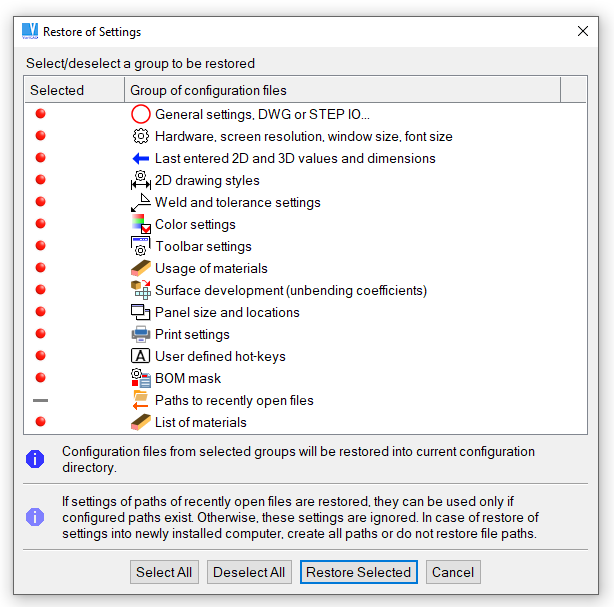Select the List of materials row
The height and width of the screenshot is (607, 614).
tap(201, 422)
